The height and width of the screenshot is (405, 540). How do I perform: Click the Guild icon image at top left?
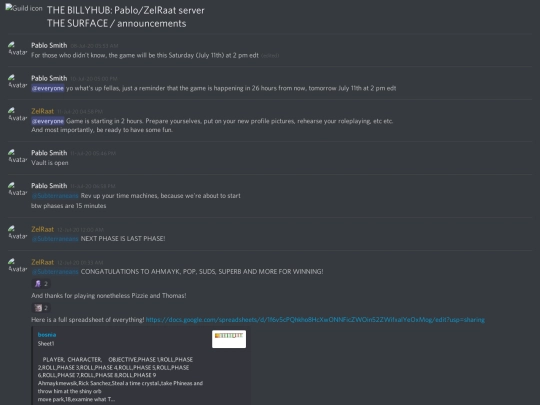pyautogui.click(x=23, y=8)
